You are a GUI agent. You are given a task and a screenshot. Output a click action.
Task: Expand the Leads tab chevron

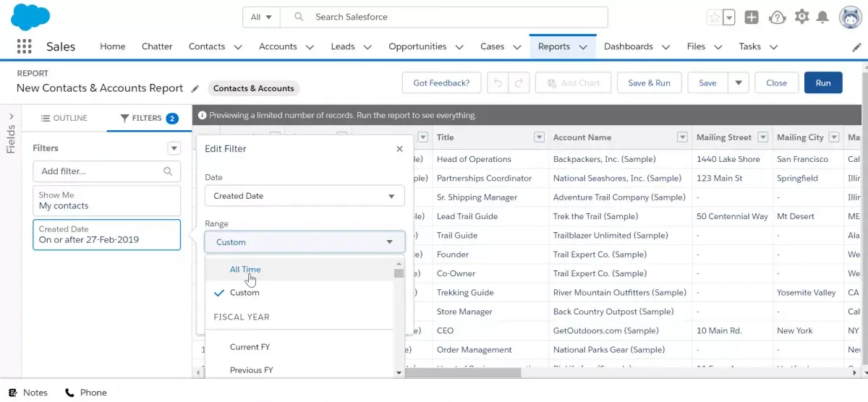coord(367,47)
